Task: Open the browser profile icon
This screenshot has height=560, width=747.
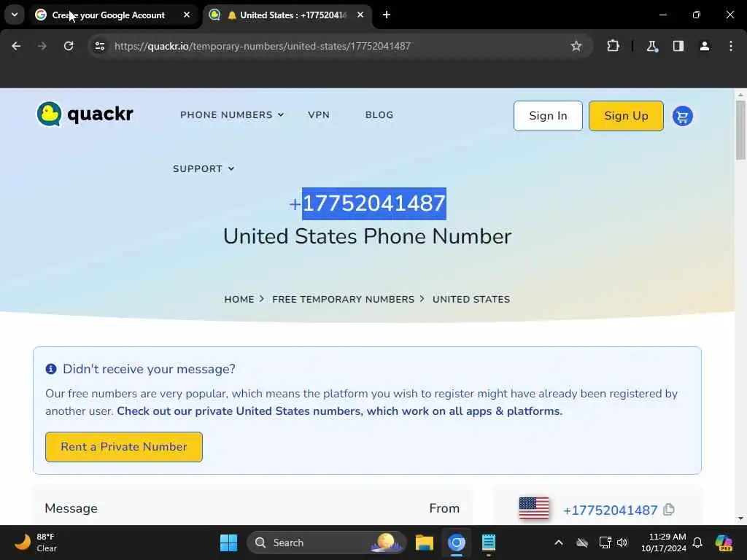Action: 704,46
